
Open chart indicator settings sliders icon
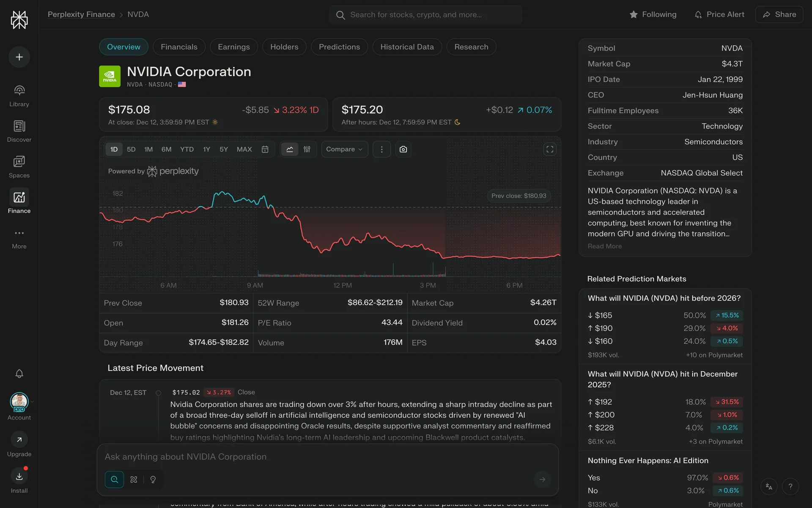tap(307, 149)
